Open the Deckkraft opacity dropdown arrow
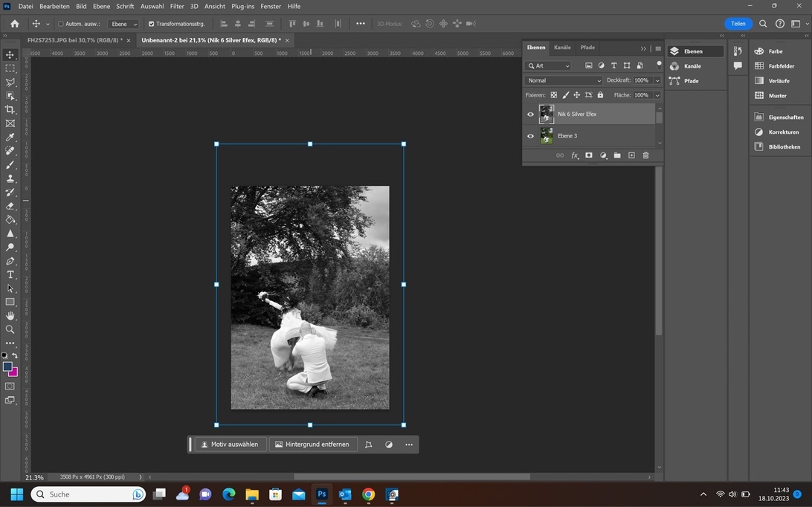This screenshot has width=812, height=507. click(657, 80)
